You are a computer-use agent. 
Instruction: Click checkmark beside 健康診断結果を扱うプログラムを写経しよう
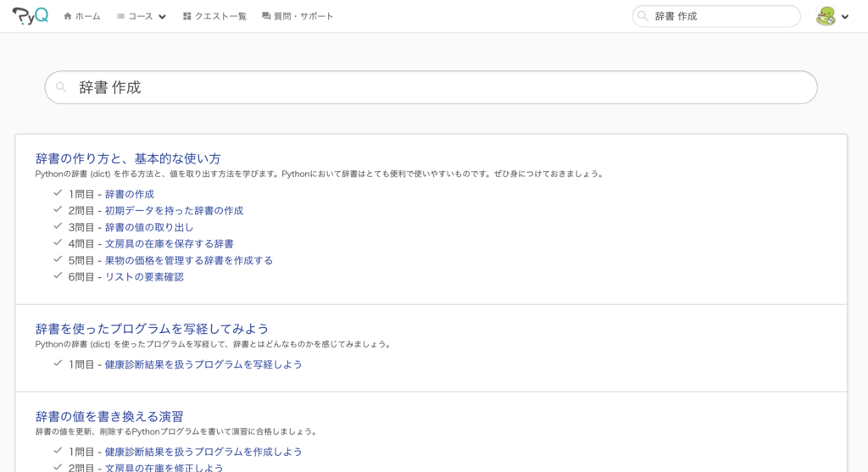pos(58,364)
